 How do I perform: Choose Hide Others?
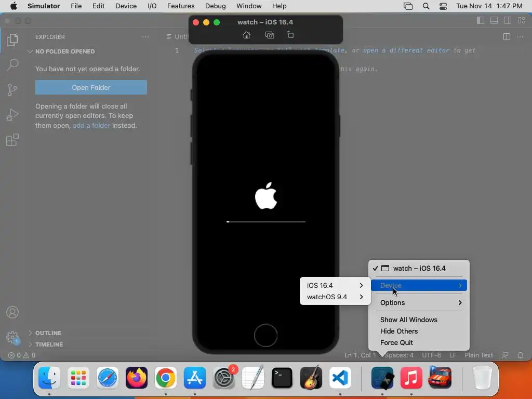coord(398,331)
